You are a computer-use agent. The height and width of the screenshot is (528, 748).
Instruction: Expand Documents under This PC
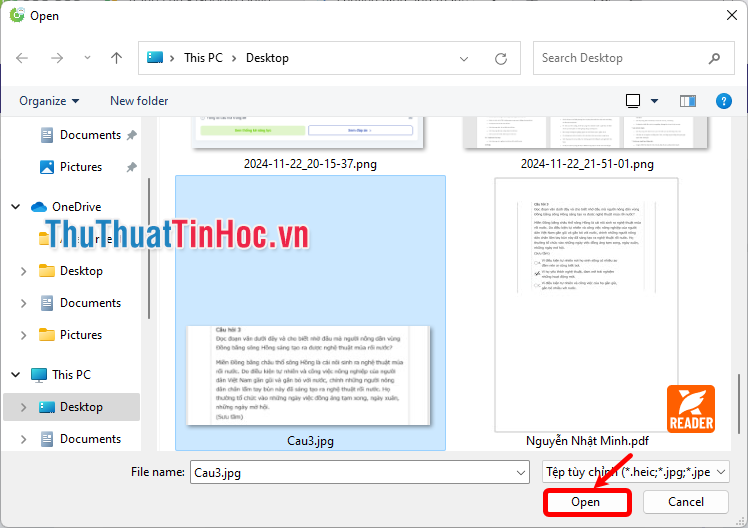[23, 439]
